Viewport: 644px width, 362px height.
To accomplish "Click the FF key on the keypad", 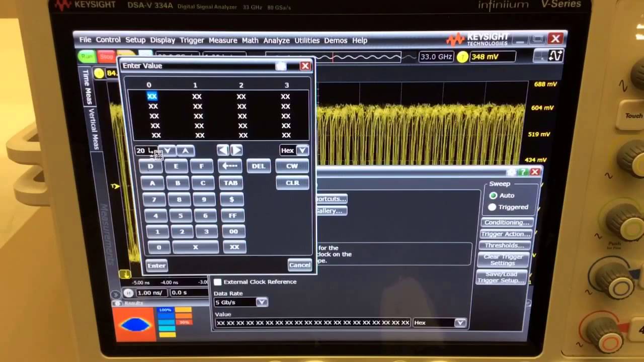I will (232, 215).
